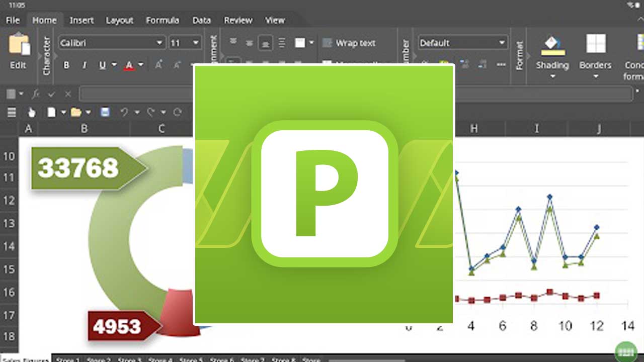Click the white cell fill square icon
644x362 pixels.
click(x=300, y=43)
